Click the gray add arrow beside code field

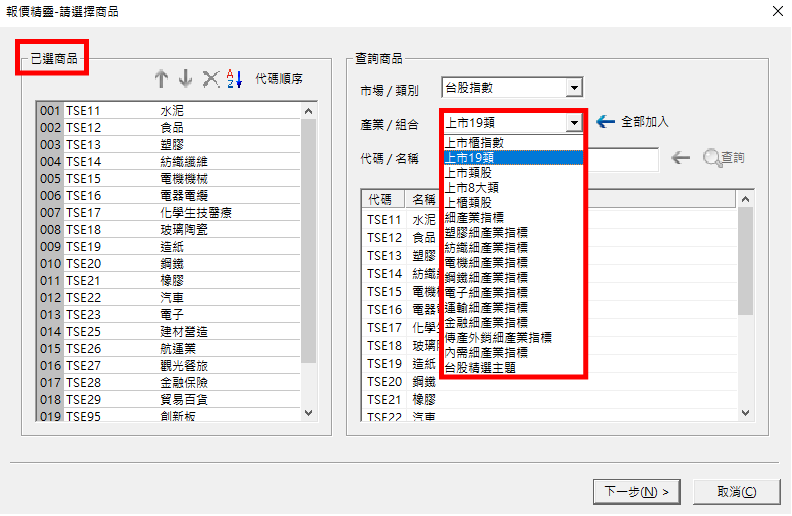click(x=680, y=158)
